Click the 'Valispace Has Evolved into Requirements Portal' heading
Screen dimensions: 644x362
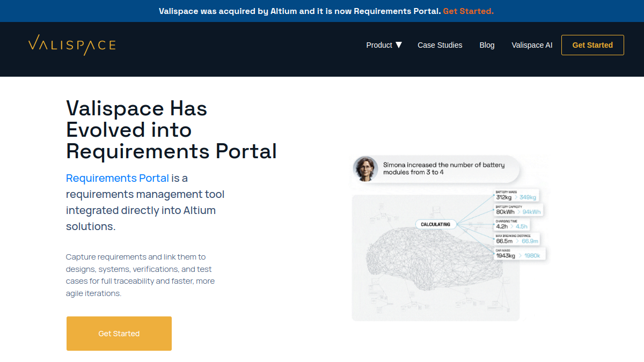(172, 130)
